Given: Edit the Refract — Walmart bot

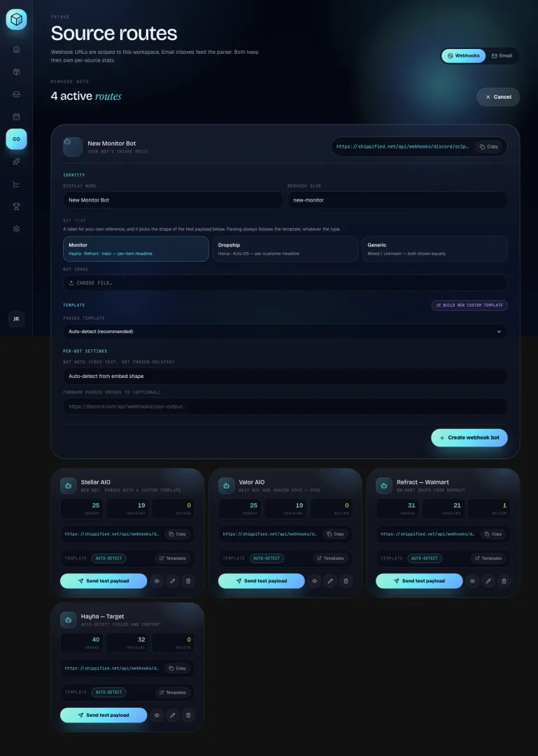Looking at the screenshot, I should point(488,581).
